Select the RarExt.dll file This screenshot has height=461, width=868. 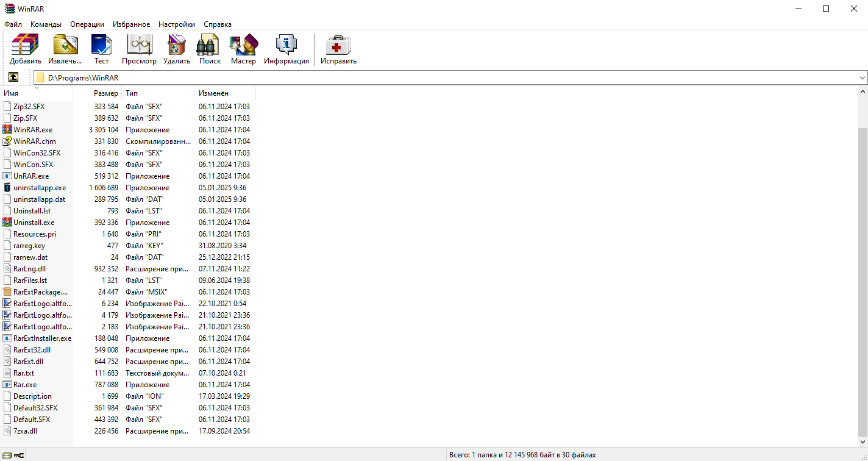(x=28, y=362)
